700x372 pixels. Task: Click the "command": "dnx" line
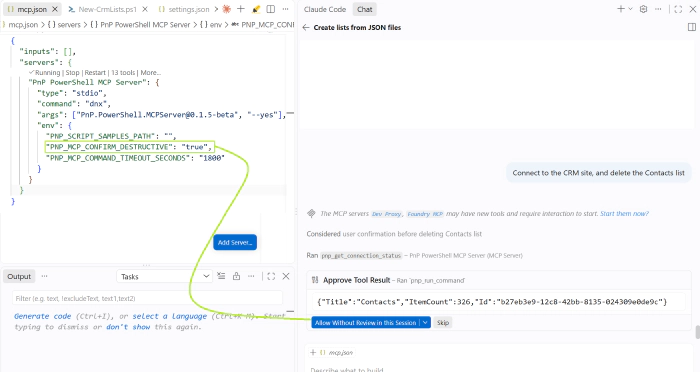[x=74, y=104]
